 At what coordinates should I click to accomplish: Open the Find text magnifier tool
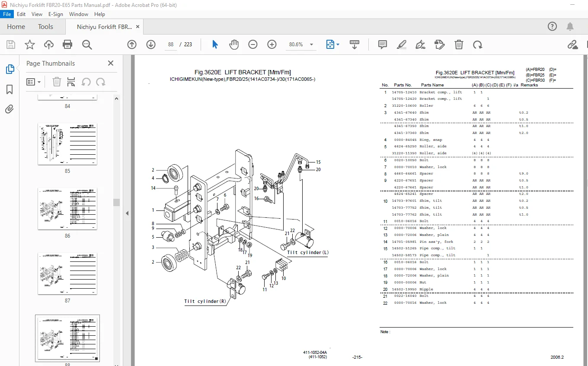point(87,45)
